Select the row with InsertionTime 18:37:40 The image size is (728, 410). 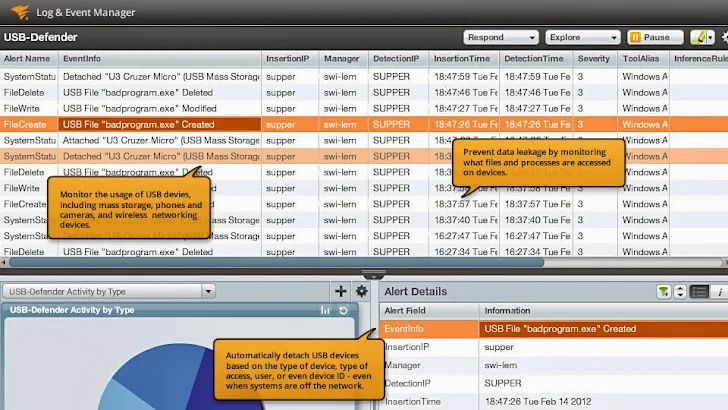[364, 220]
